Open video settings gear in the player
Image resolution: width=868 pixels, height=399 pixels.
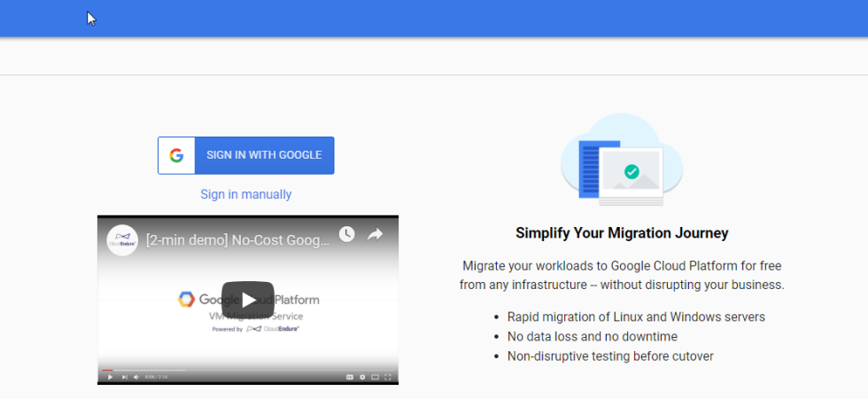pyautogui.click(x=362, y=378)
